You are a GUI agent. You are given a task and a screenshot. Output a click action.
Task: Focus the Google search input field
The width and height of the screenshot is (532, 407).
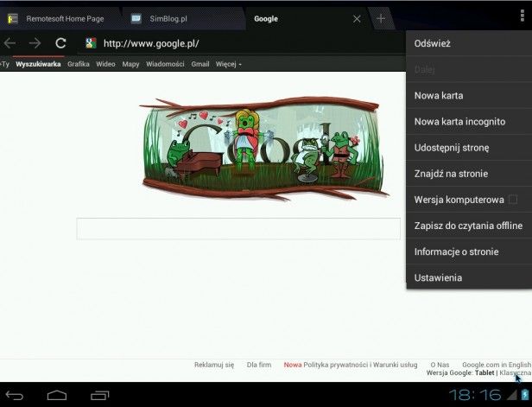click(x=238, y=229)
